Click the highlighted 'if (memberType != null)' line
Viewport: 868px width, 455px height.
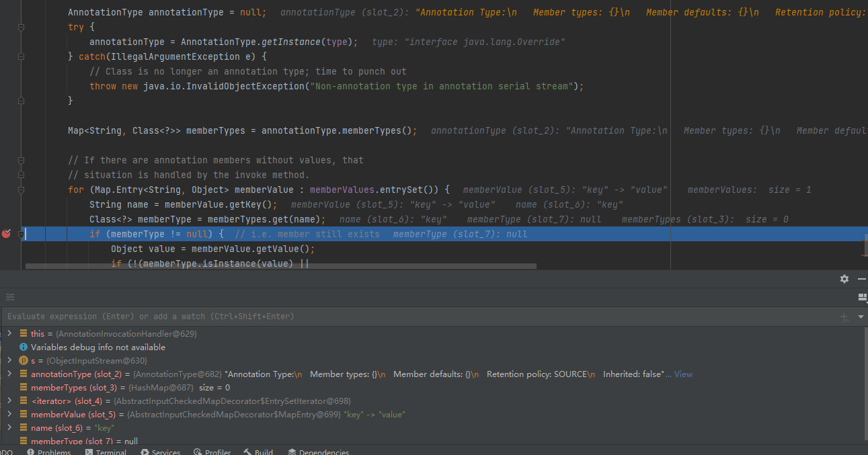[444, 234]
